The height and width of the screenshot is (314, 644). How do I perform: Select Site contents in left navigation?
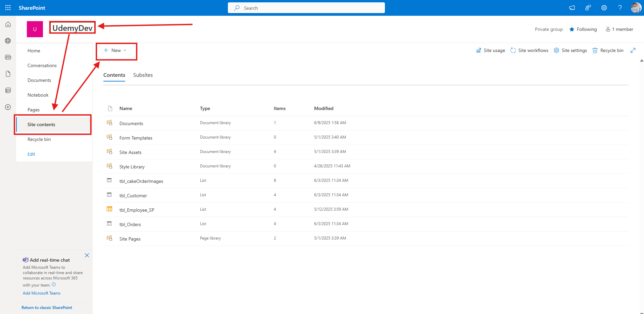[x=54, y=124]
